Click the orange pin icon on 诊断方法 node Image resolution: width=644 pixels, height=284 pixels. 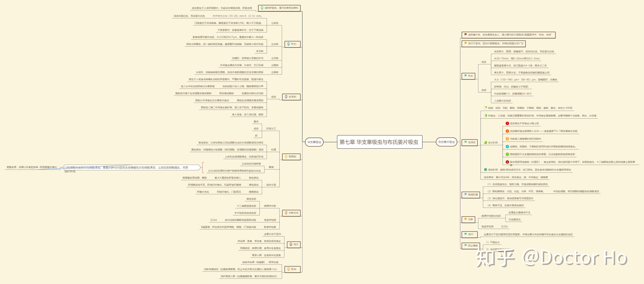tap(286, 213)
